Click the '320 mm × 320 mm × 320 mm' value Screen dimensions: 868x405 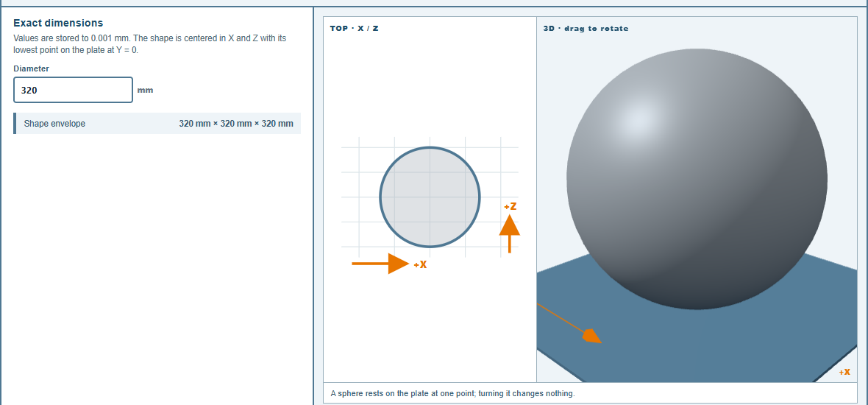[236, 124]
